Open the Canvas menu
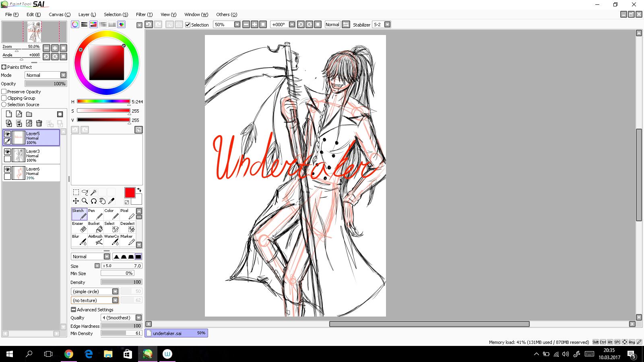644x362 pixels. 60,14
